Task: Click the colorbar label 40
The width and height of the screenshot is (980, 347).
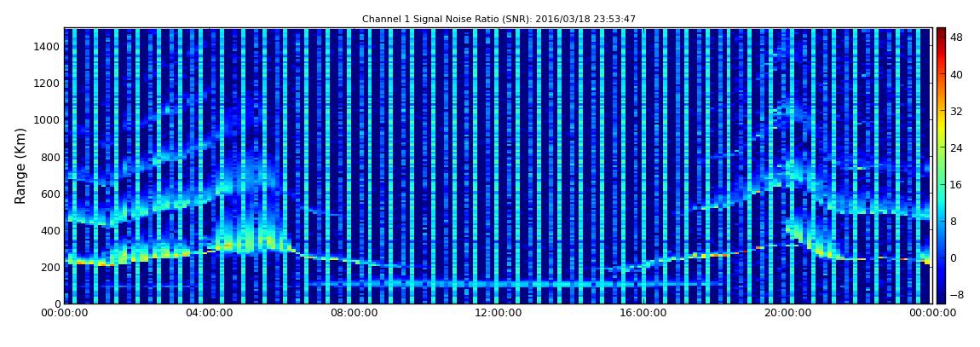Action: point(956,74)
